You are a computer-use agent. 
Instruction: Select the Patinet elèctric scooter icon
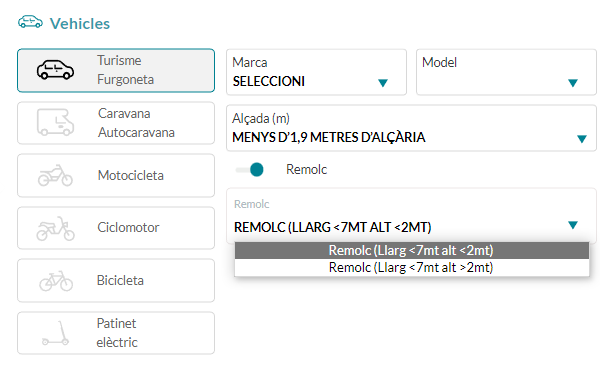click(x=55, y=333)
